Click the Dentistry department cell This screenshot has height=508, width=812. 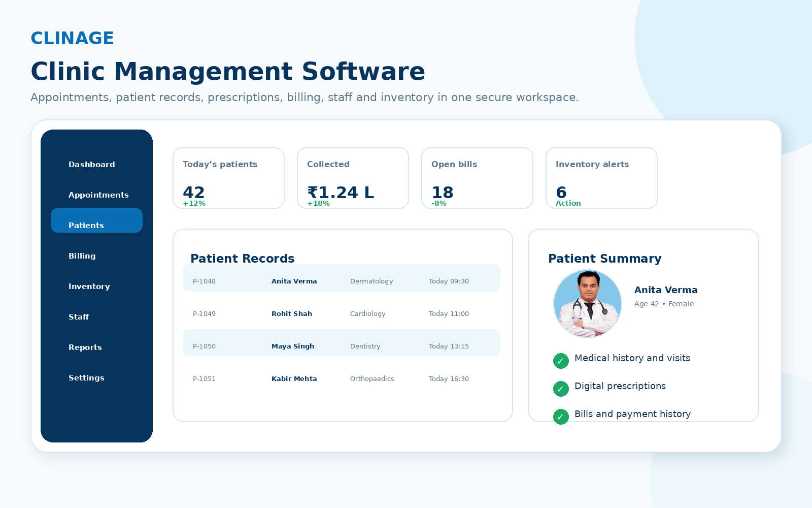[x=365, y=346]
